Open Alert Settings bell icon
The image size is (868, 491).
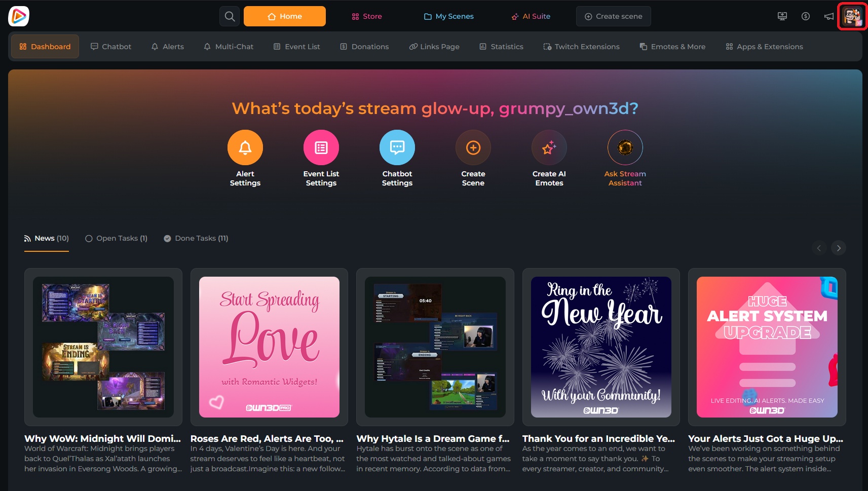coord(245,147)
